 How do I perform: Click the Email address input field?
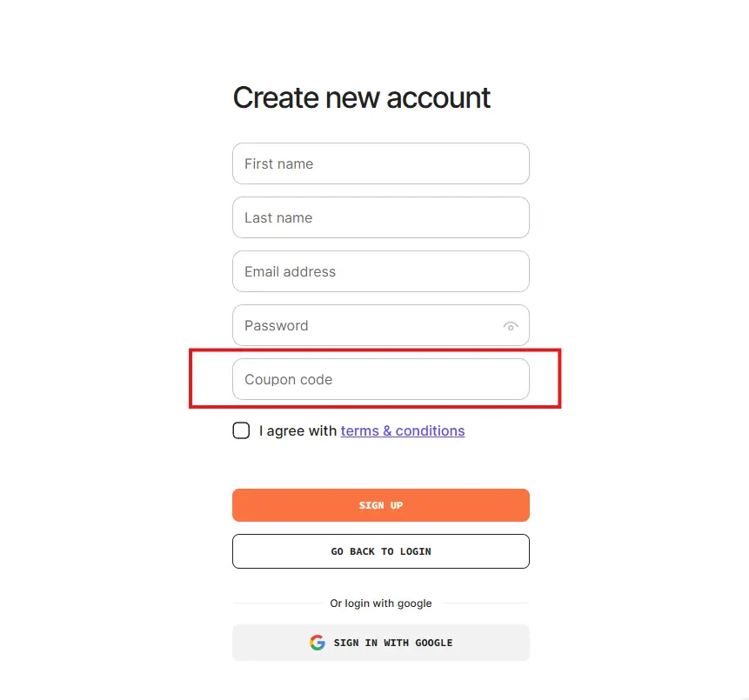tap(380, 271)
